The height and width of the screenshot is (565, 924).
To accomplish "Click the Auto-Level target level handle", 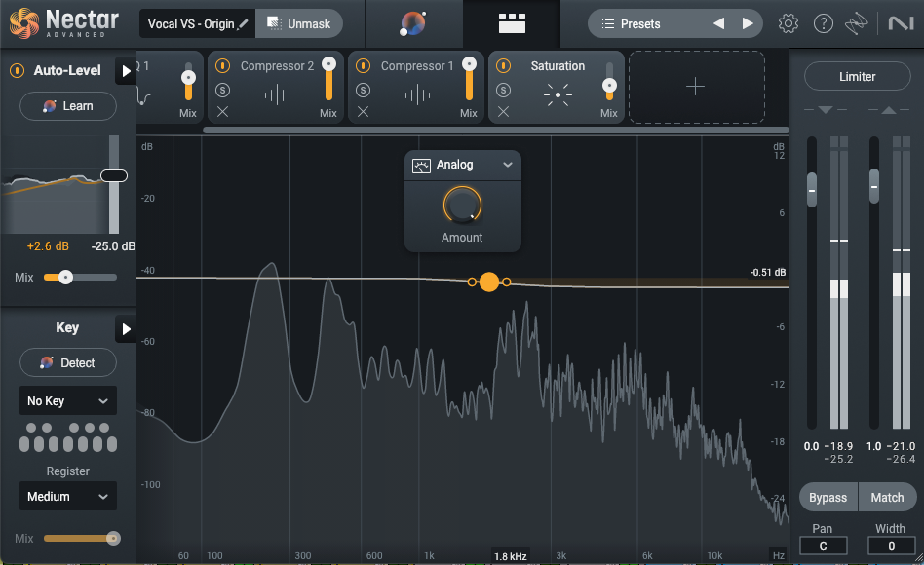I will tap(114, 175).
